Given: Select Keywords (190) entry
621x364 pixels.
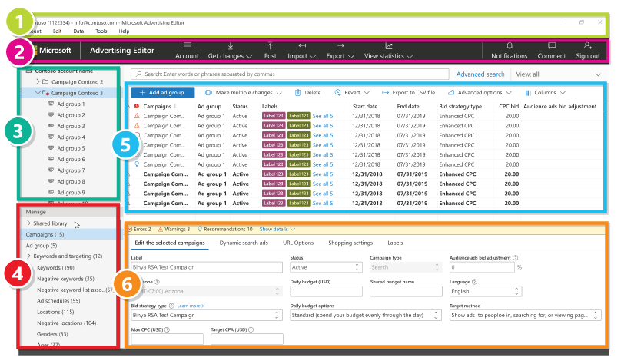Looking at the screenshot, I should pyautogui.click(x=55, y=267).
